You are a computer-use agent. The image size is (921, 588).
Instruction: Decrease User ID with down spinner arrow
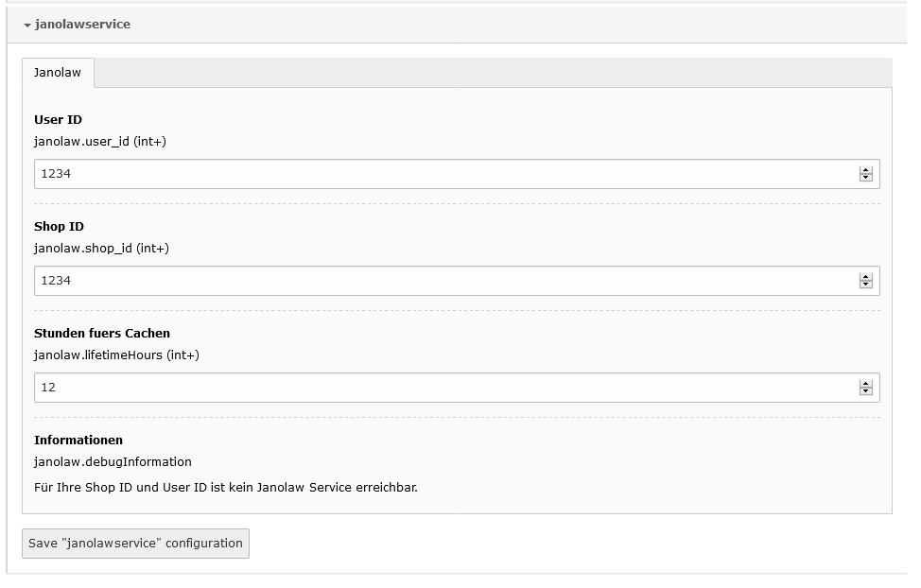click(866, 178)
